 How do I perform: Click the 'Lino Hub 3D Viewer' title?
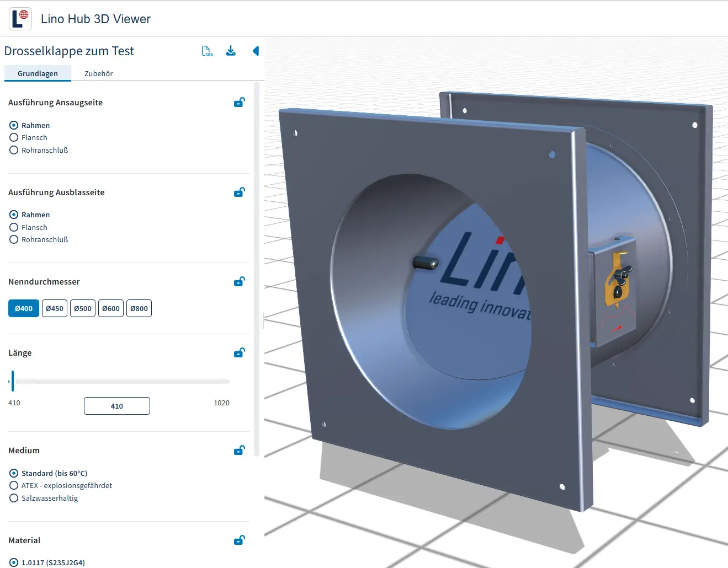95,19
